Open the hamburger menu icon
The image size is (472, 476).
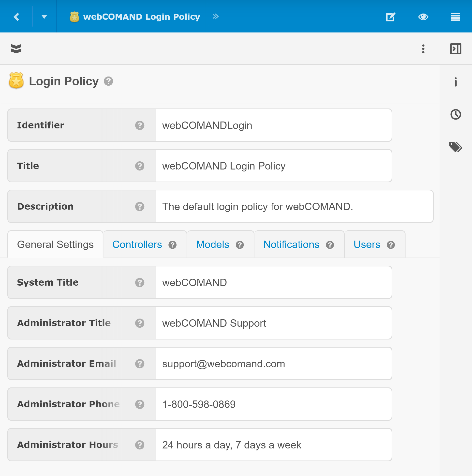tap(456, 17)
